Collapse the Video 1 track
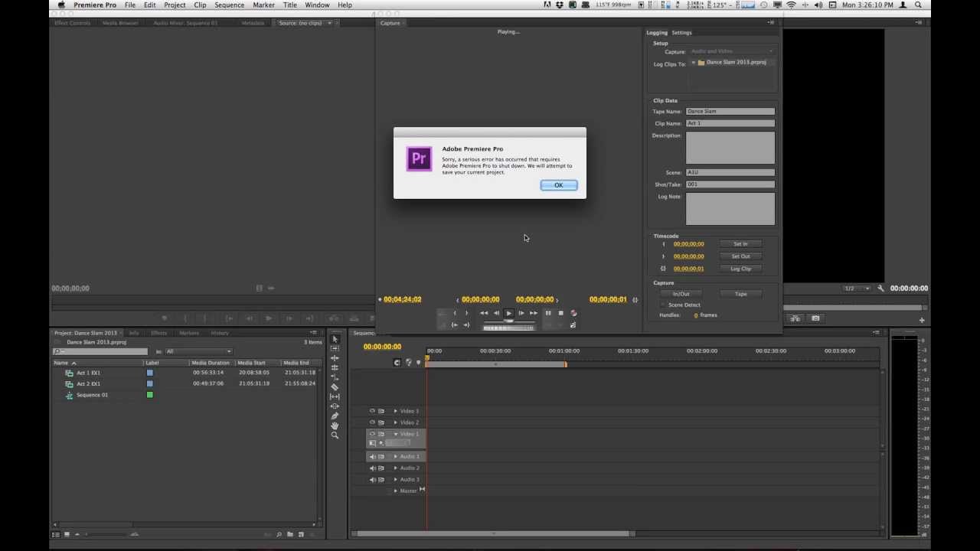This screenshot has height=551, width=980. pos(396,434)
